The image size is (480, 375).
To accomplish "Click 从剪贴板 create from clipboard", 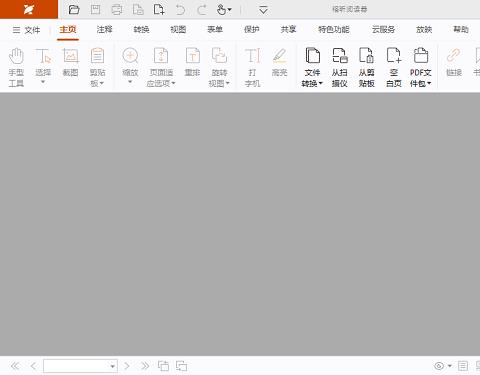I will (367, 67).
